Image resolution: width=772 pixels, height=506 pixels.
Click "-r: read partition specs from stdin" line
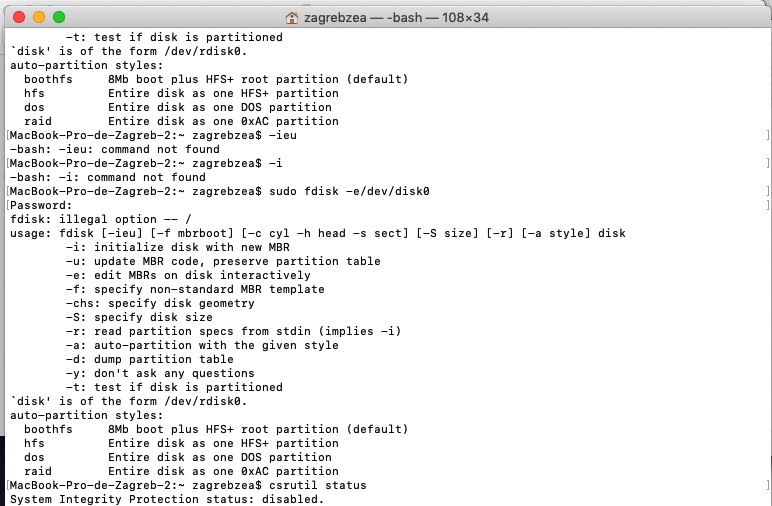click(229, 331)
